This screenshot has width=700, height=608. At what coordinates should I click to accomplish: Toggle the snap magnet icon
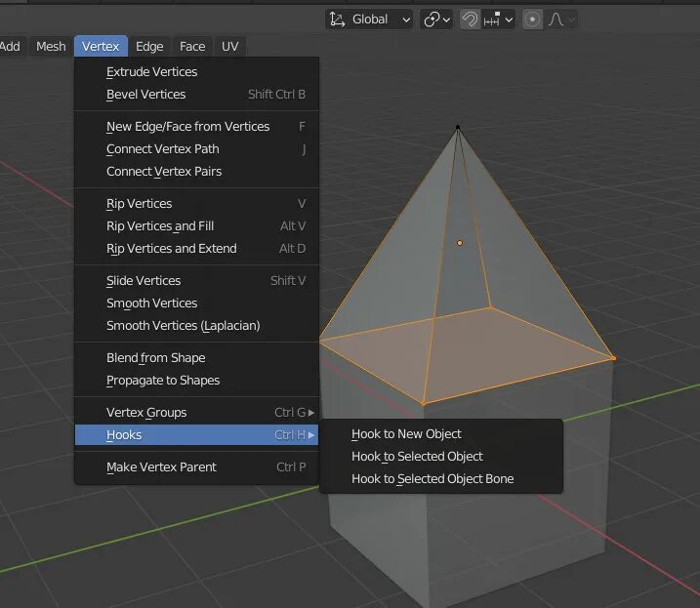tap(471, 20)
